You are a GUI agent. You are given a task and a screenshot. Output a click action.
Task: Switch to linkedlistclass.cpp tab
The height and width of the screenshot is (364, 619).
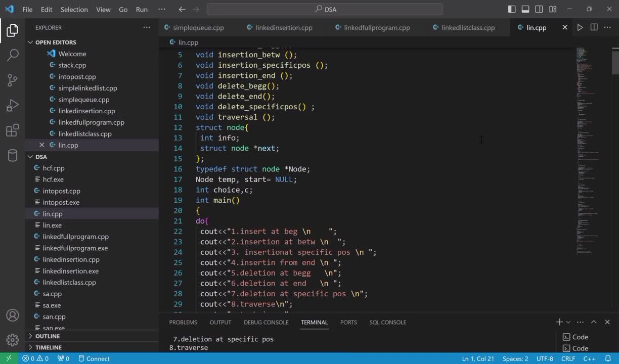(468, 27)
